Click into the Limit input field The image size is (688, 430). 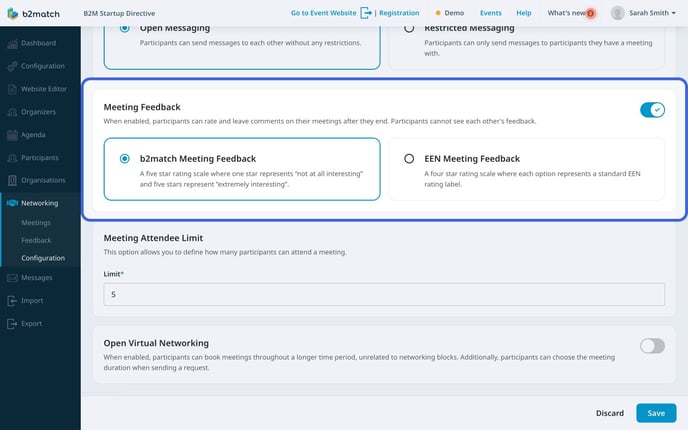click(384, 294)
